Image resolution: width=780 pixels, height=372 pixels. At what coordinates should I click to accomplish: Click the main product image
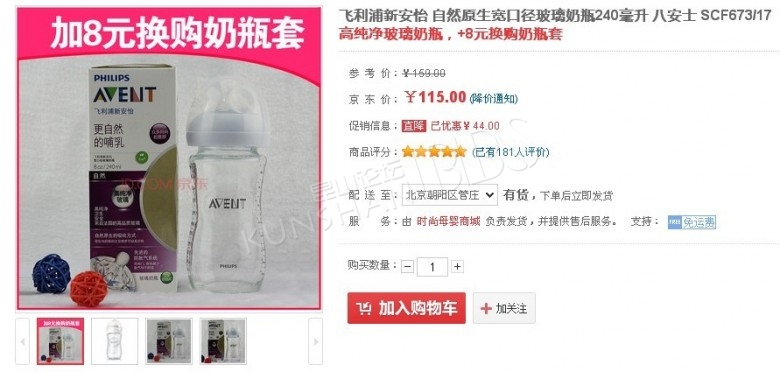coord(169,158)
